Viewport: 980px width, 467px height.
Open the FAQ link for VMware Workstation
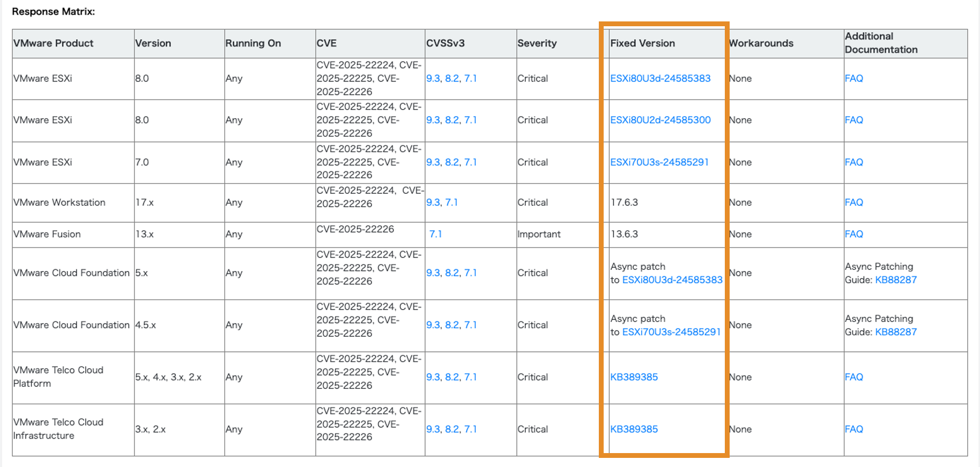(853, 202)
